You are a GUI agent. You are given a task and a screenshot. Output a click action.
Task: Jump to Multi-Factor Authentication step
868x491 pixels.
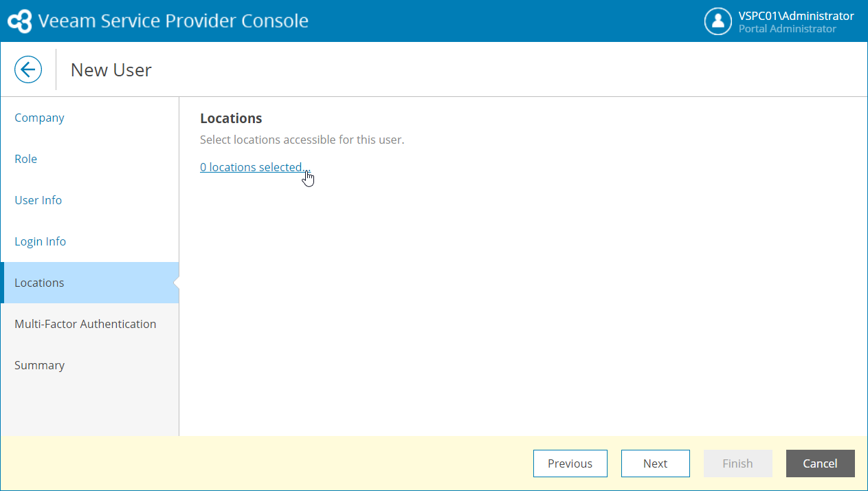click(x=89, y=324)
